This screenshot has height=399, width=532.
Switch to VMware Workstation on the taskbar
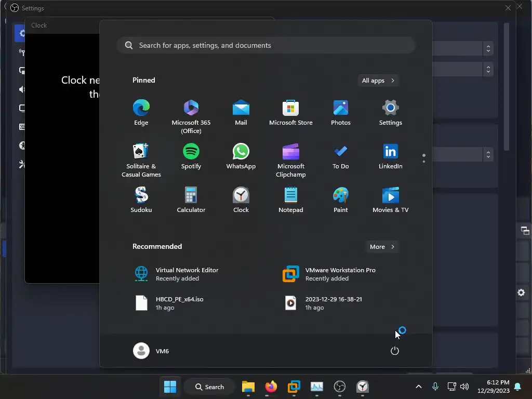click(x=294, y=387)
